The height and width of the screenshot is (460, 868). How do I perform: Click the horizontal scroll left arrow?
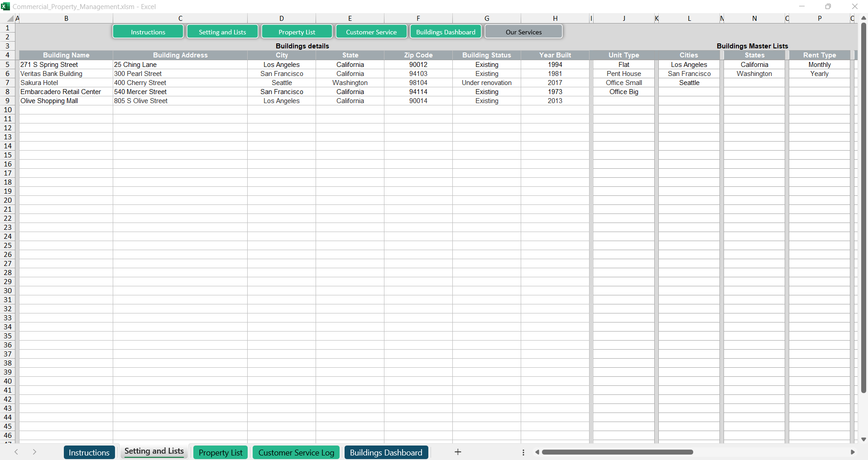coord(537,452)
